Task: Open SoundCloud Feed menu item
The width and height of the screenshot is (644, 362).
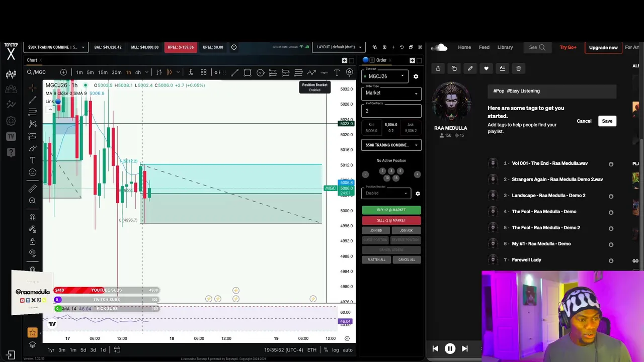Action: tap(484, 47)
